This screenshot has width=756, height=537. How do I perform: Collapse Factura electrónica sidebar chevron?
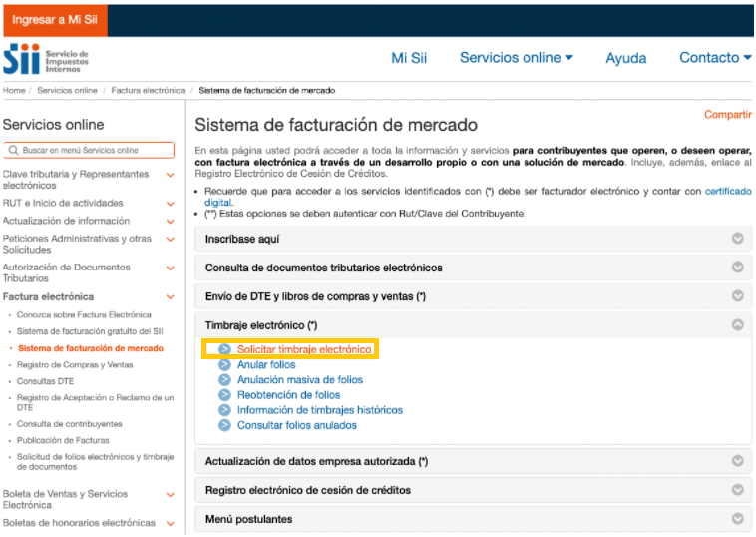click(x=171, y=297)
